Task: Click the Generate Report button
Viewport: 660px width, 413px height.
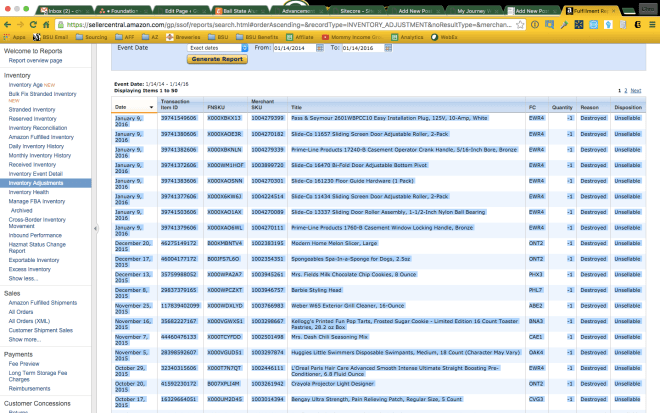Action: click(217, 59)
